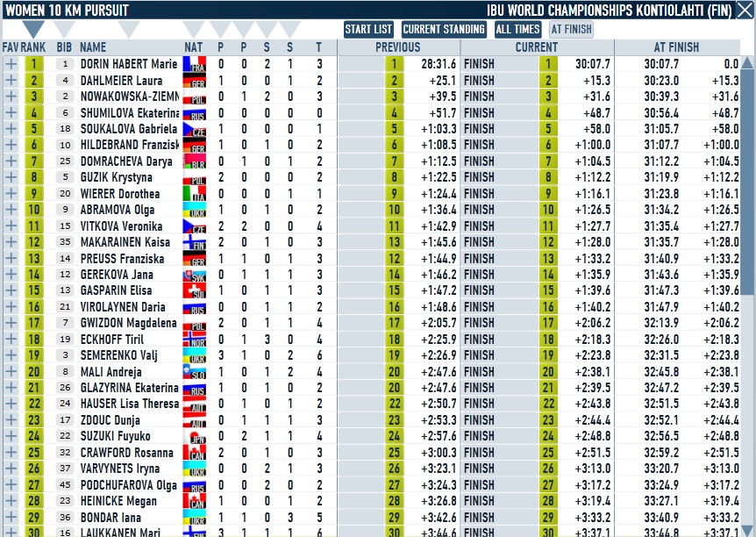Click Czech flag for Soukalova Gabriela
The height and width of the screenshot is (537, 756).
195,129
